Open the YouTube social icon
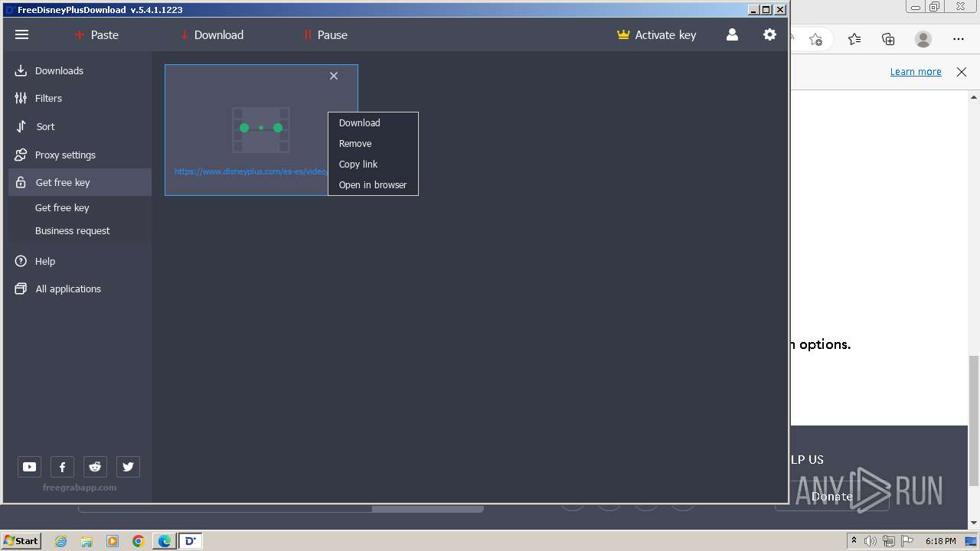 (x=29, y=467)
